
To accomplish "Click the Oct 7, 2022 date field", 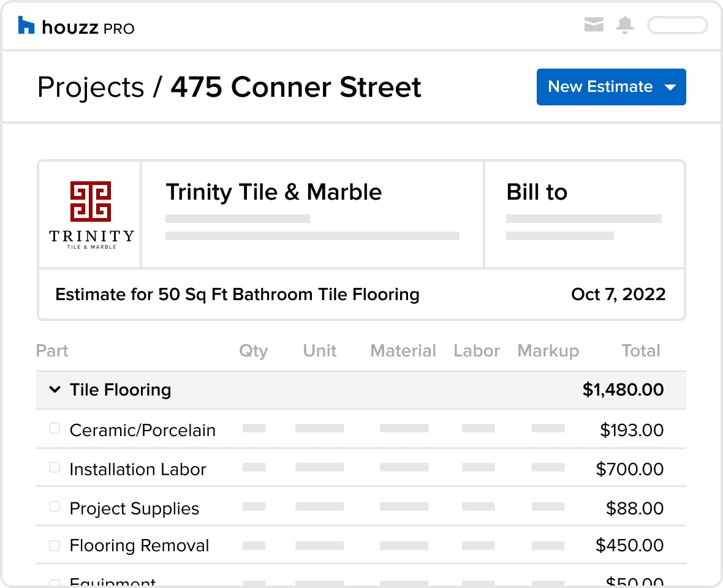I will 618,295.
